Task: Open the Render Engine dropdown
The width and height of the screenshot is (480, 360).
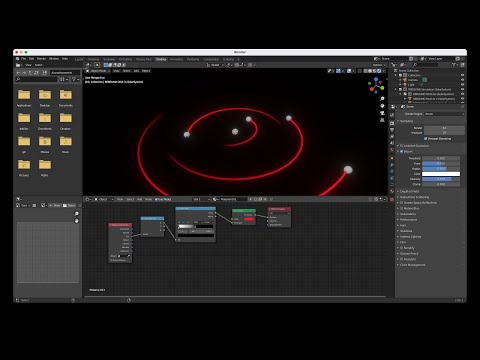Action: [x=444, y=114]
